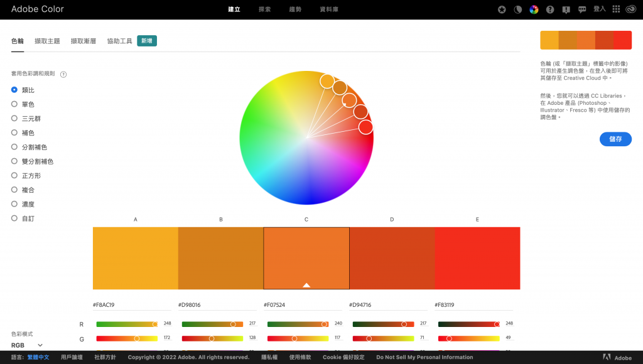The image size is (643, 364).
Task: Click the blue 儲存 button
Action: point(615,139)
